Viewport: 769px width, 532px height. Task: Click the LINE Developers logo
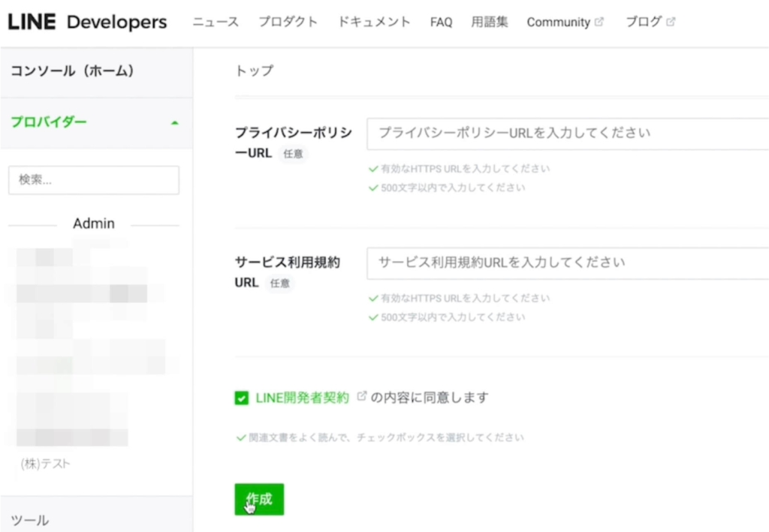click(87, 23)
